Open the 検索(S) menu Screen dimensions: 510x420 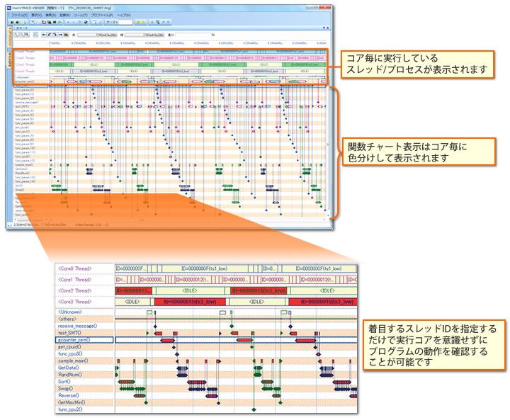[50, 16]
